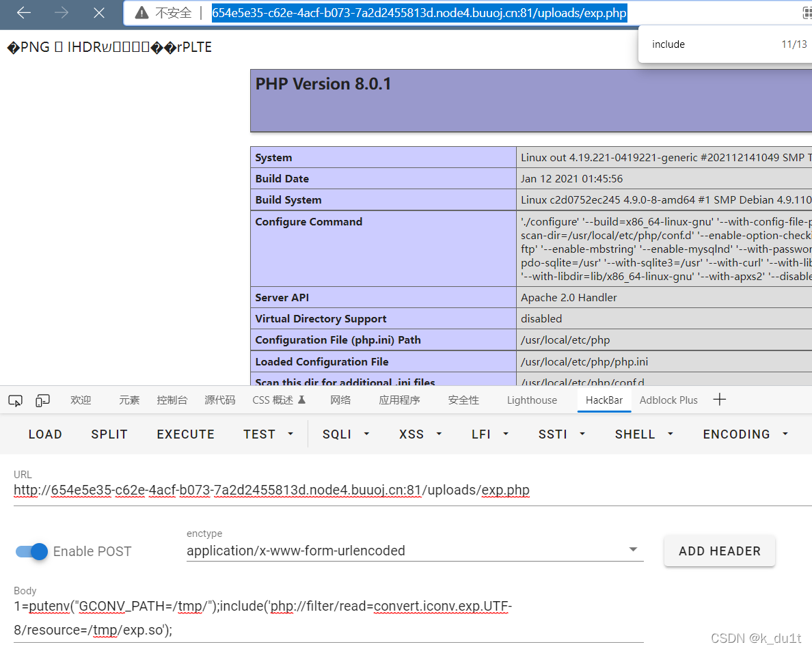Click the HackBar SPLIT button

tap(109, 434)
